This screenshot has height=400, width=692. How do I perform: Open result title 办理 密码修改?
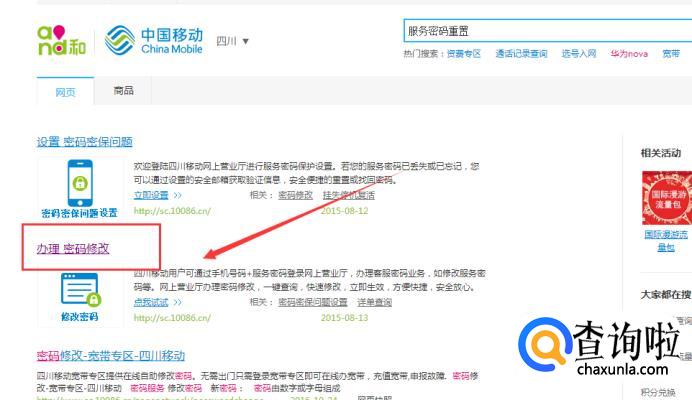73,249
